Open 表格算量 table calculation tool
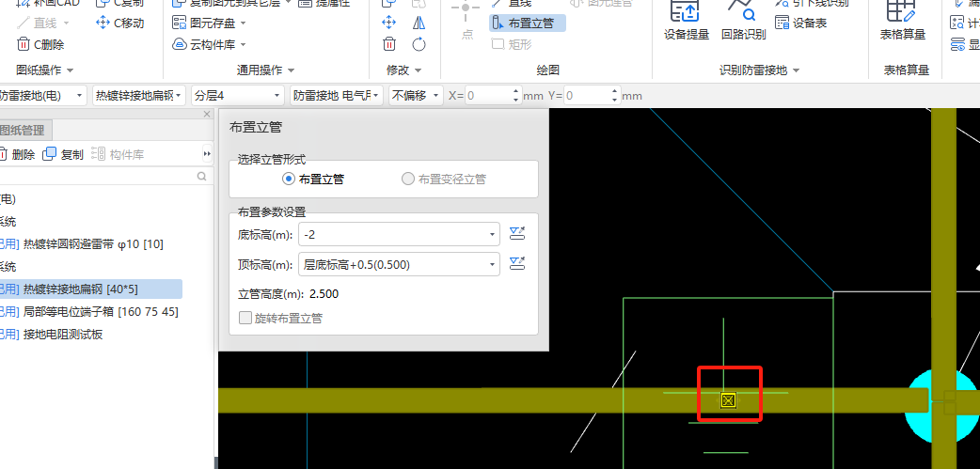980x469 pixels. click(903, 22)
